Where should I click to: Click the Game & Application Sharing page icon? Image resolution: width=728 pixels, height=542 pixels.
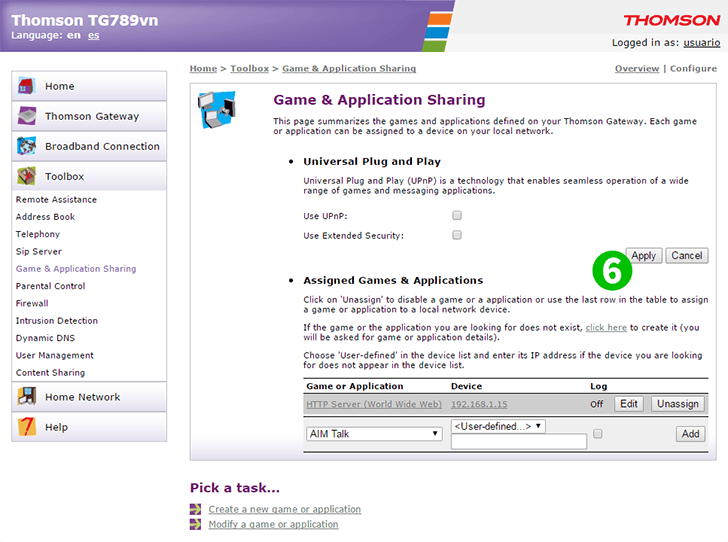click(216, 110)
